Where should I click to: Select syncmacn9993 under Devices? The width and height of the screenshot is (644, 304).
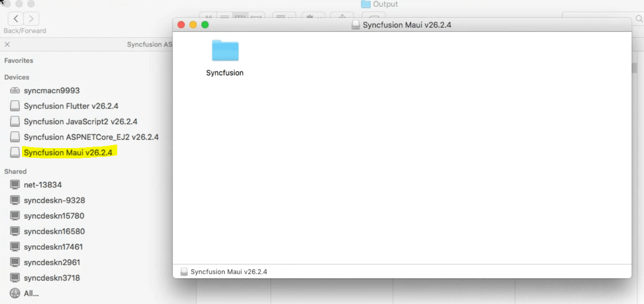[52, 90]
